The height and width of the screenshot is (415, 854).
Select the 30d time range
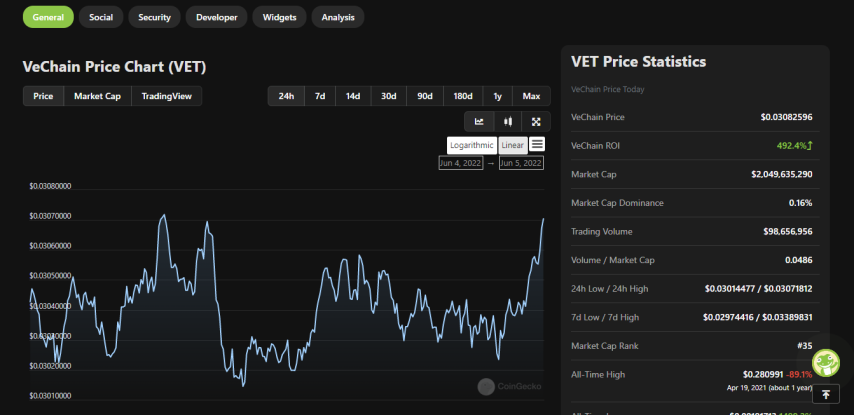pos(388,96)
